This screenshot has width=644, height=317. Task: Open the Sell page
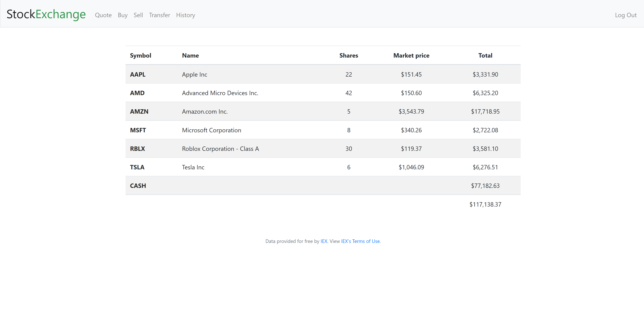coord(138,15)
